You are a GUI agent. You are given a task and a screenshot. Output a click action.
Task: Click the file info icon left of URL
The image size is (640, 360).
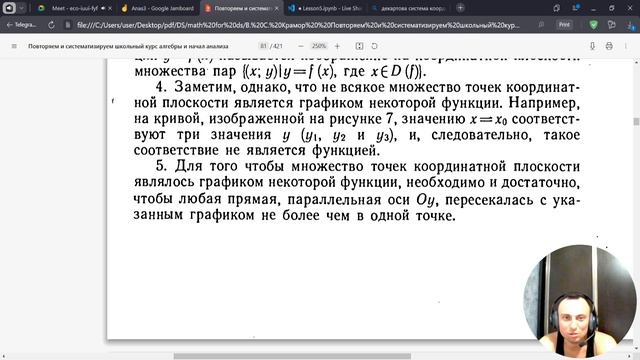click(x=68, y=25)
